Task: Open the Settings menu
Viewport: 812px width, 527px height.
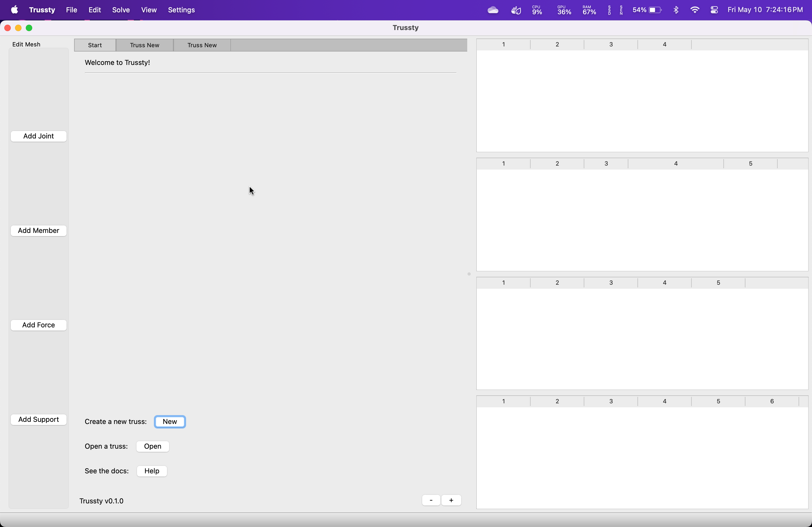Action: point(181,10)
